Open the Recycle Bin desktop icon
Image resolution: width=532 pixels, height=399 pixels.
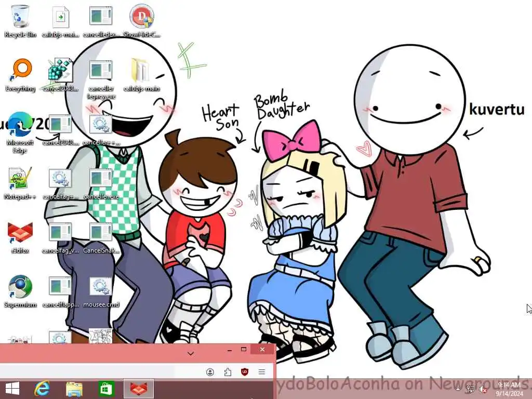(x=20, y=20)
